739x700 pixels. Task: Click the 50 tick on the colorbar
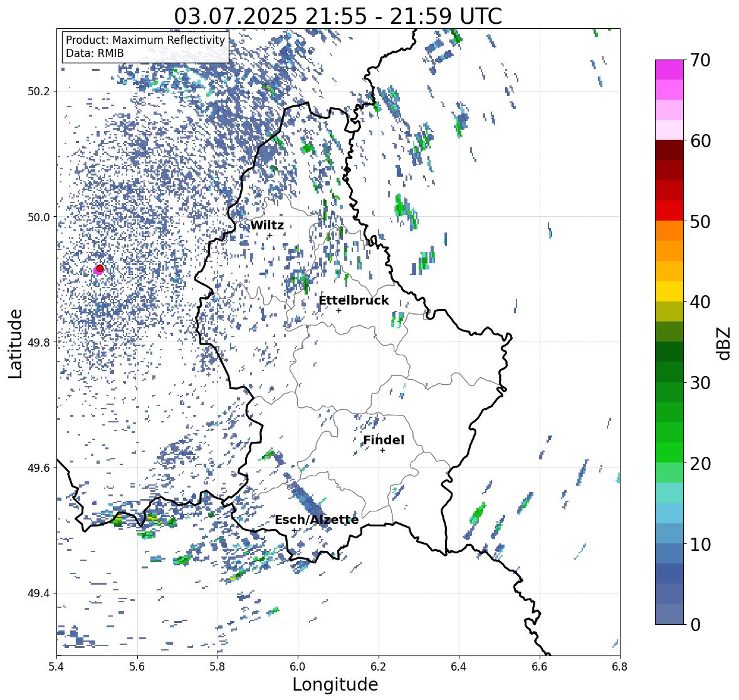(700, 221)
